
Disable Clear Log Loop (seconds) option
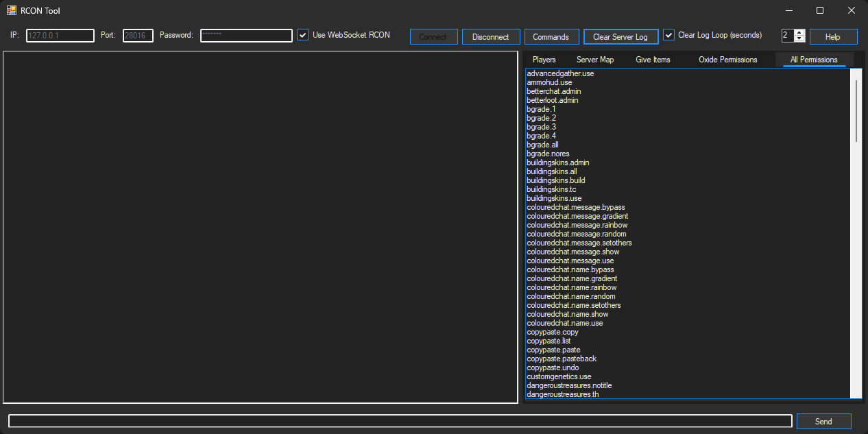(668, 34)
